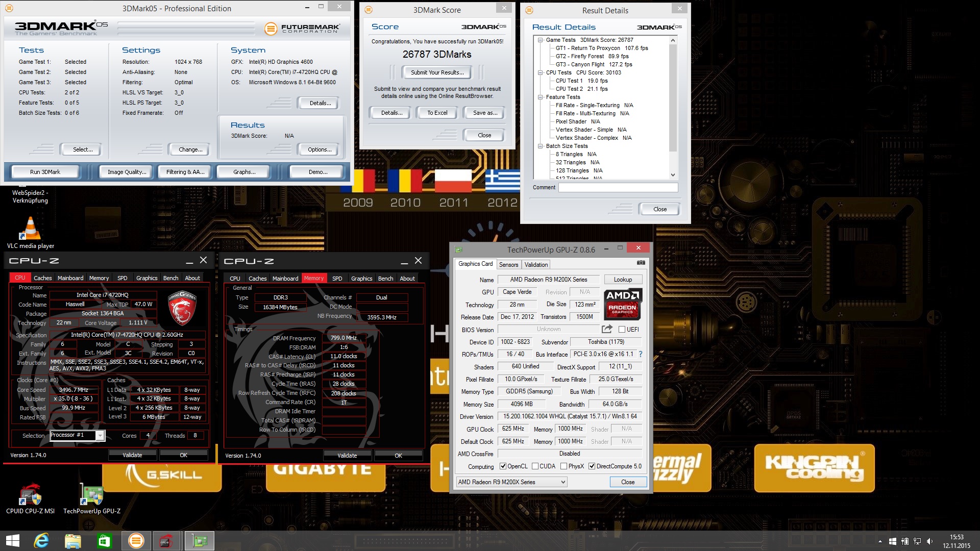Toggle the DirectCompute 5.0 checkbox
The height and width of the screenshot is (551, 980).
pyautogui.click(x=592, y=466)
